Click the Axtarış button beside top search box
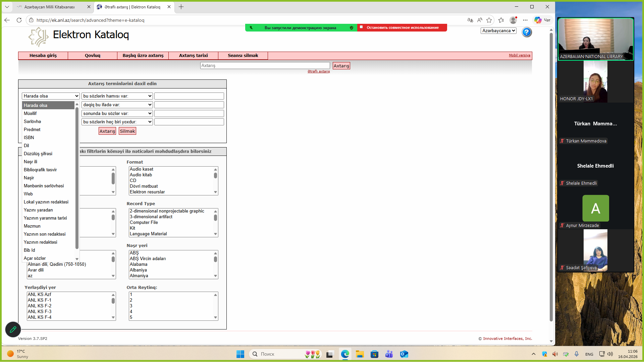The image size is (644, 362). pos(341,66)
